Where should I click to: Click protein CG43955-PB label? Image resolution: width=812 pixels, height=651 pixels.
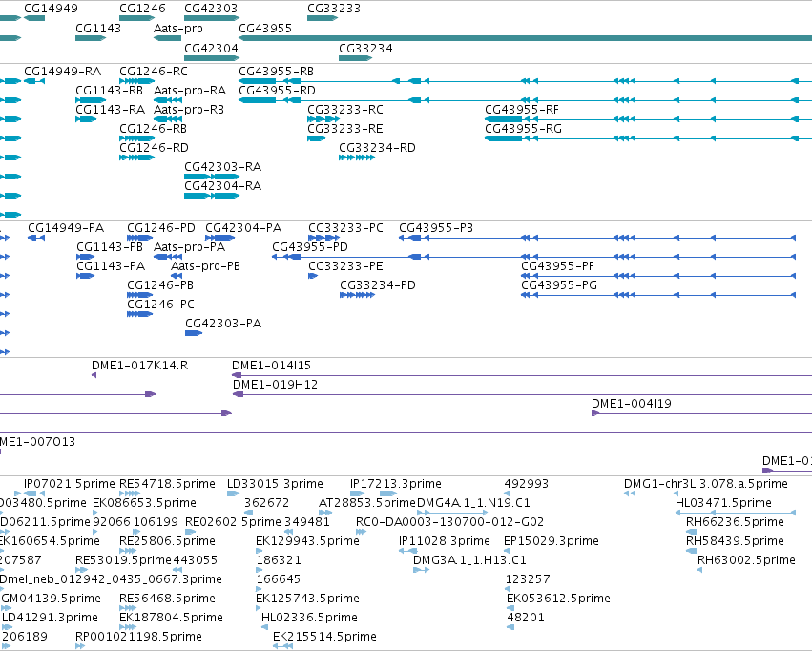click(435, 228)
